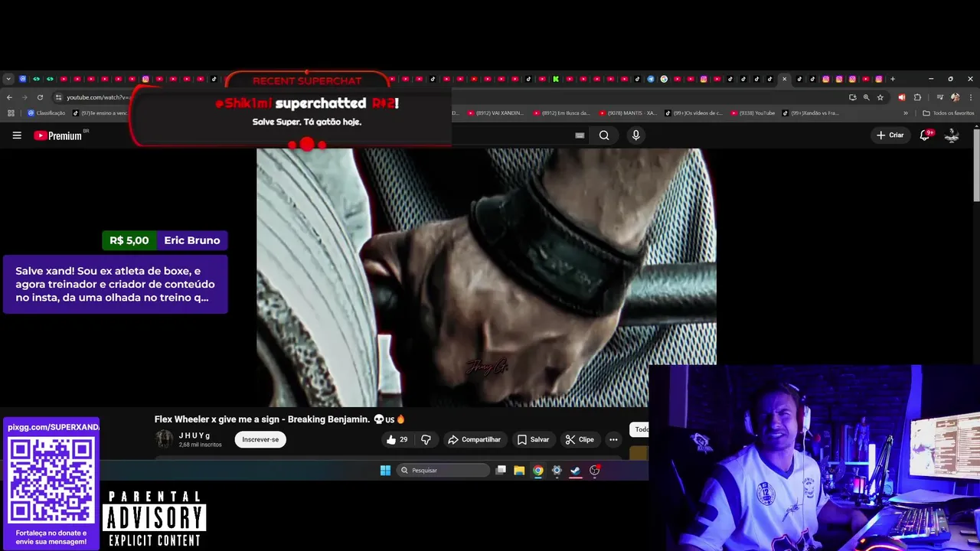Bookmark this page with the star
This screenshot has height=551, width=980.
(x=880, y=97)
